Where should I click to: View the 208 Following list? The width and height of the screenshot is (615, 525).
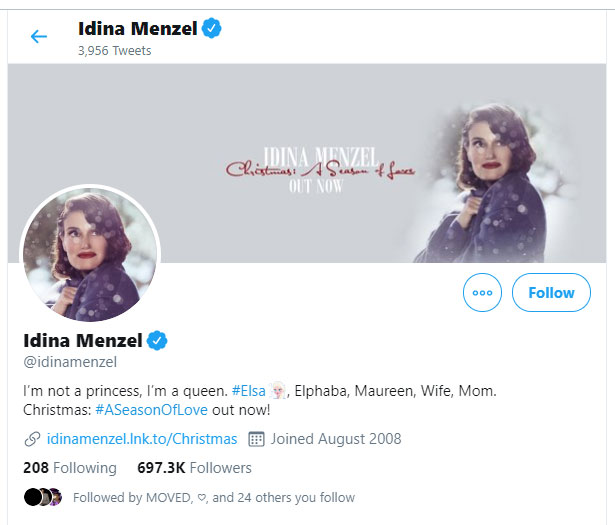(x=70, y=468)
